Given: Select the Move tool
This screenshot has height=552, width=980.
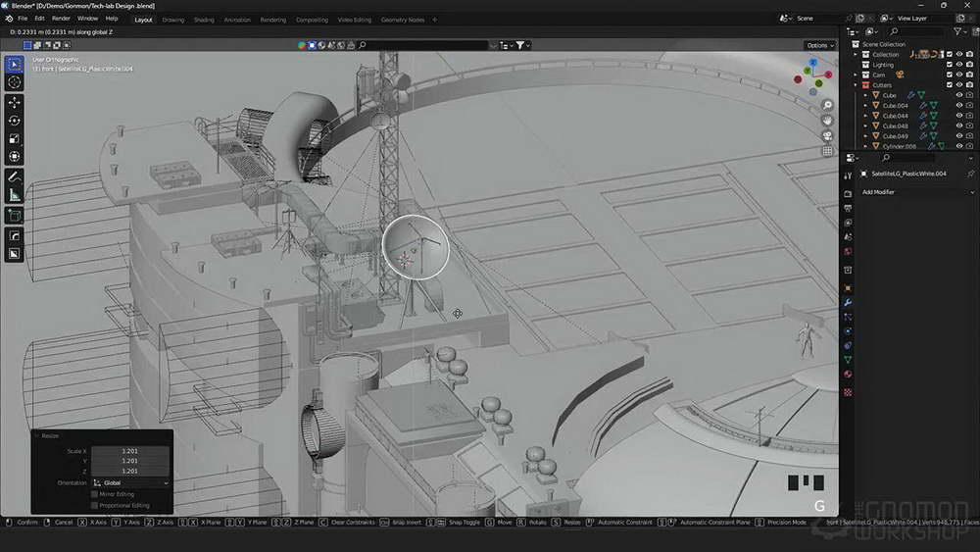Looking at the screenshot, I should 15,103.
